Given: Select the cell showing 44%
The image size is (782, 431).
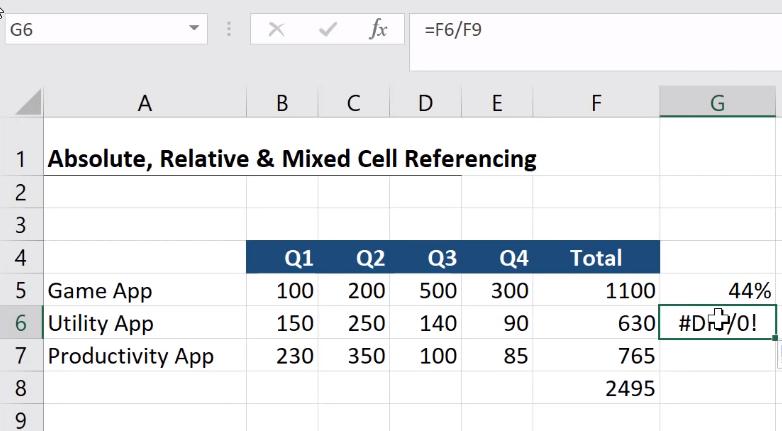Looking at the screenshot, I should tap(718, 291).
